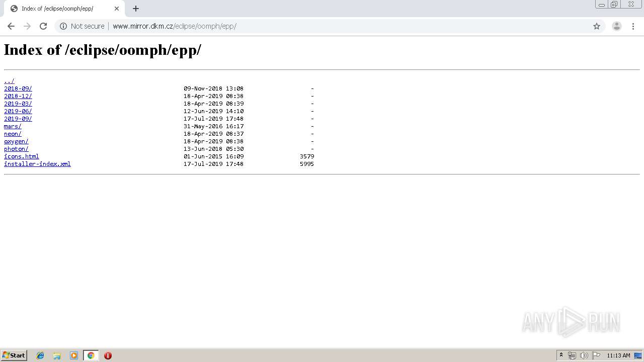Reload the current page
The width and height of the screenshot is (644, 362).
coord(43,26)
